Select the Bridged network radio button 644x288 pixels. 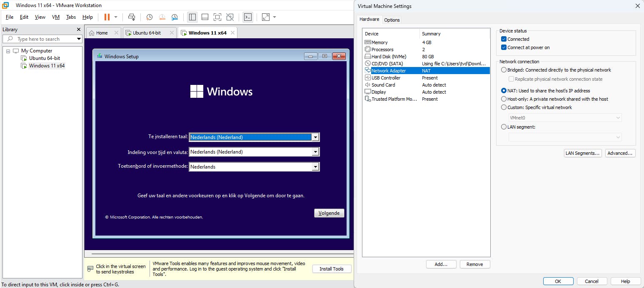coord(504,70)
